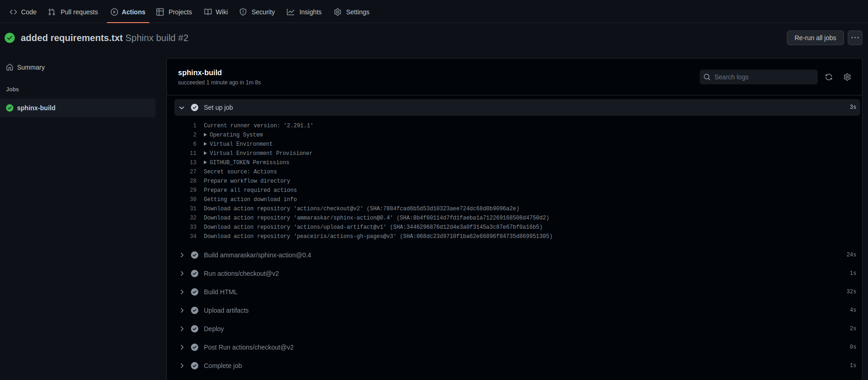868x380 pixels.
Task: Go to Pull requests tab
Action: pyautogui.click(x=73, y=12)
